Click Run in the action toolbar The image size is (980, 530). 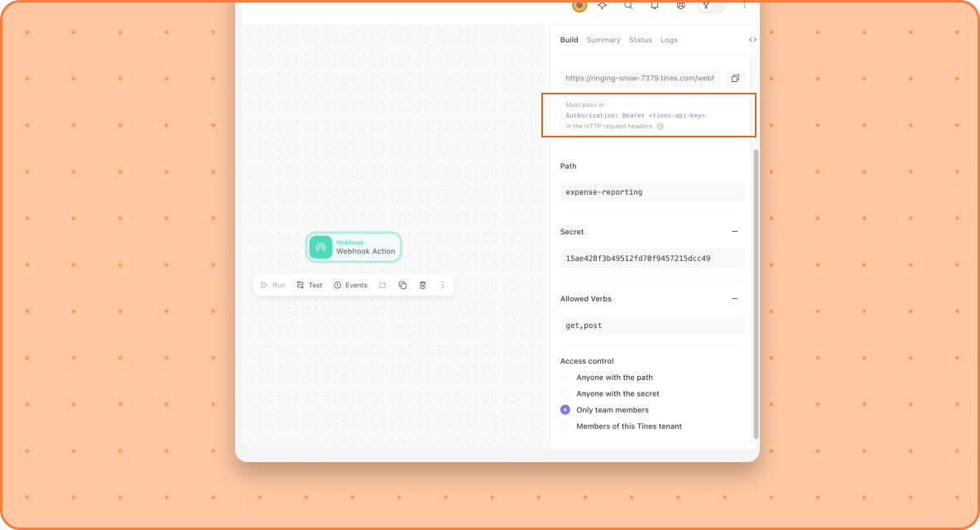click(x=273, y=285)
